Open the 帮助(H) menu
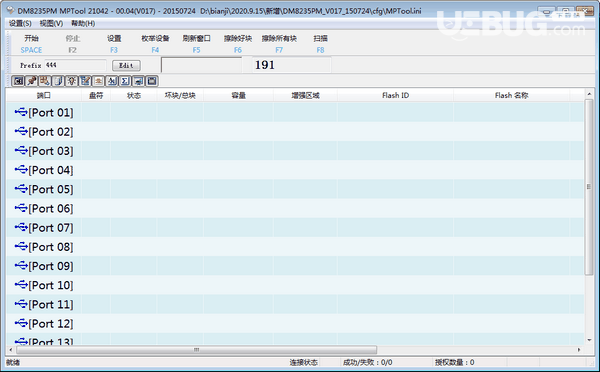Image resolution: width=600 pixels, height=372 pixels. (83, 23)
